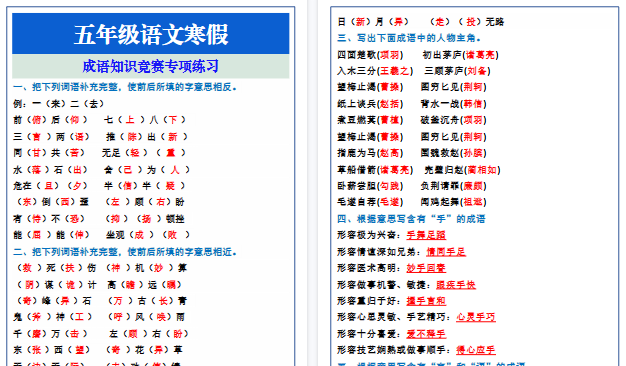Click the entry '负荆请罪(廉颇)'
The height and width of the screenshot is (366, 626).
pos(454,186)
